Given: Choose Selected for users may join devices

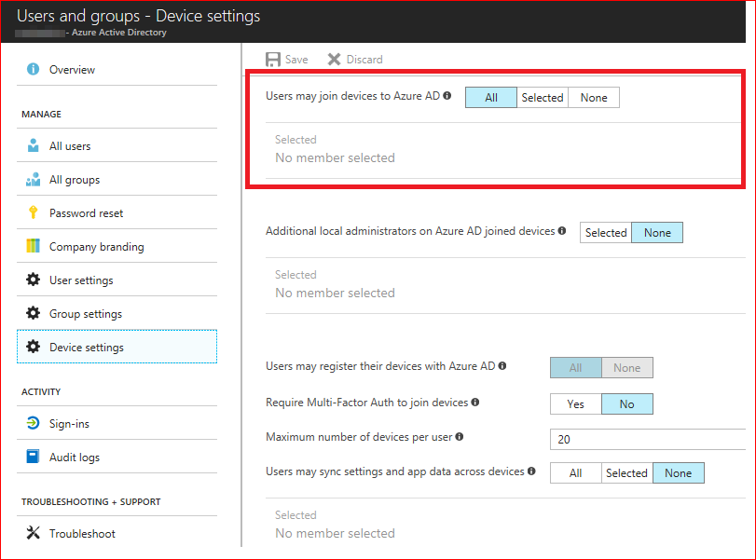Looking at the screenshot, I should click(542, 98).
